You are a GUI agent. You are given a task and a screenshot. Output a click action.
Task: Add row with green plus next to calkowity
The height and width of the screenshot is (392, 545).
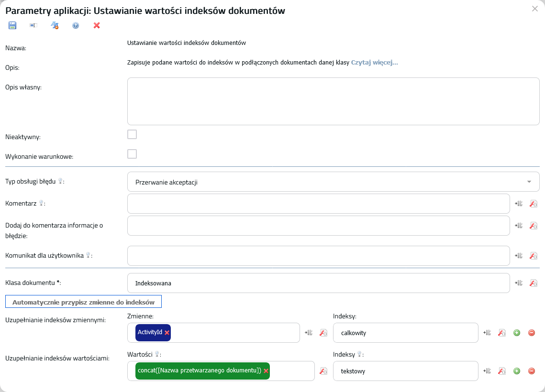[517, 333]
